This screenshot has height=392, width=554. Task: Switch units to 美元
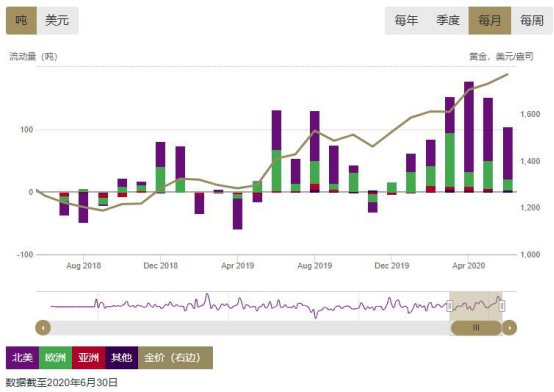point(57,21)
